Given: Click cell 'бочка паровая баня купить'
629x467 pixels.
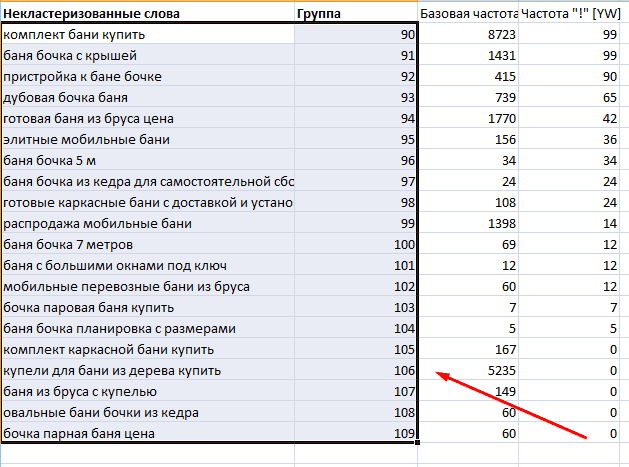Looking at the screenshot, I should 148,307.
